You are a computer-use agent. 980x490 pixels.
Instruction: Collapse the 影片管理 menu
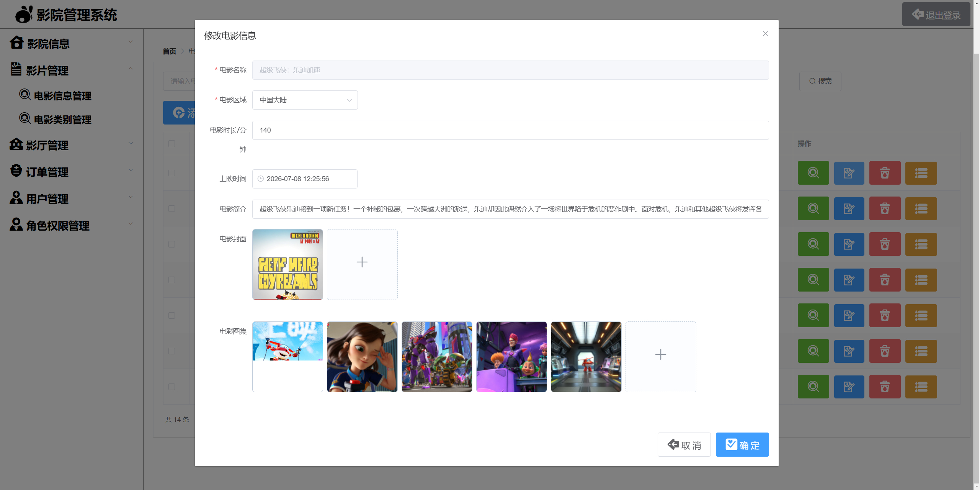pos(72,70)
